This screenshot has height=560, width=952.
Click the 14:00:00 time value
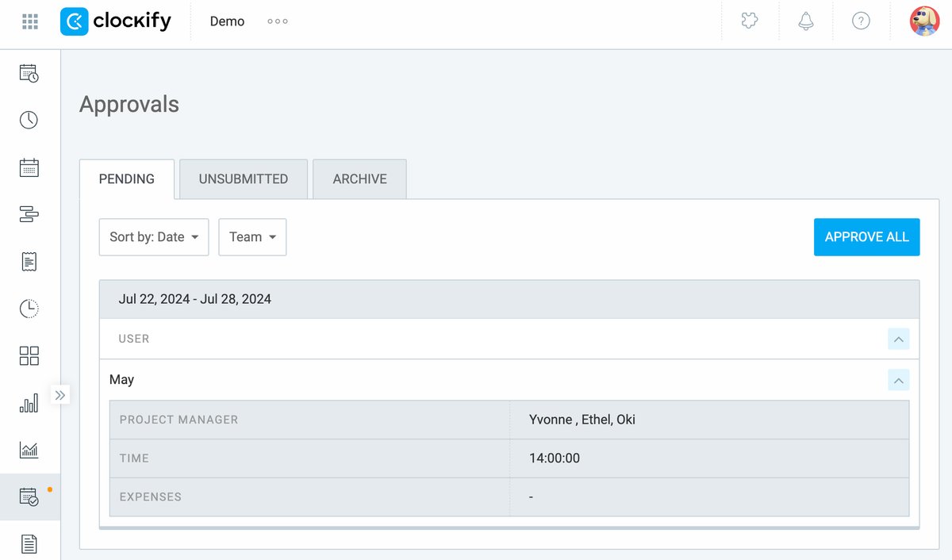tap(555, 458)
